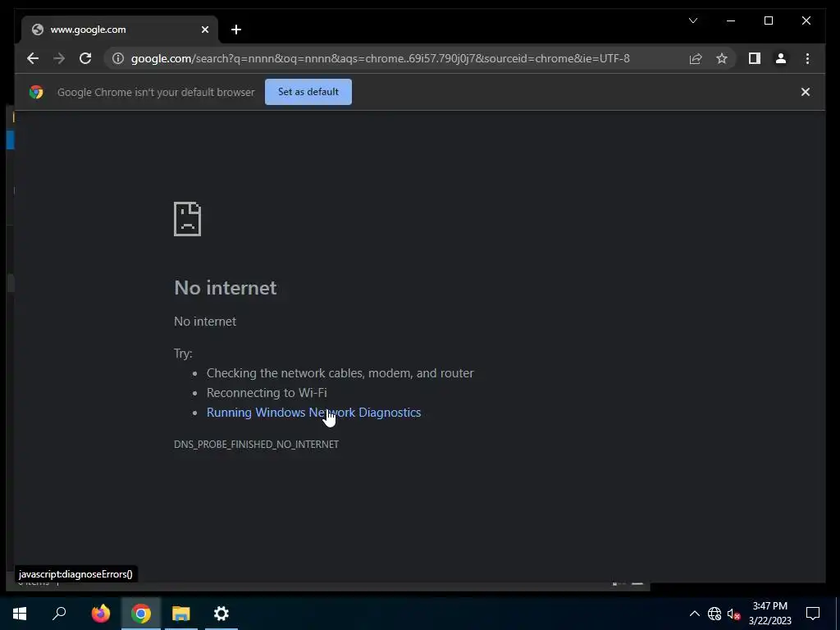Open the side panel icon
Viewport: 840px width, 630px height.
tap(755, 58)
